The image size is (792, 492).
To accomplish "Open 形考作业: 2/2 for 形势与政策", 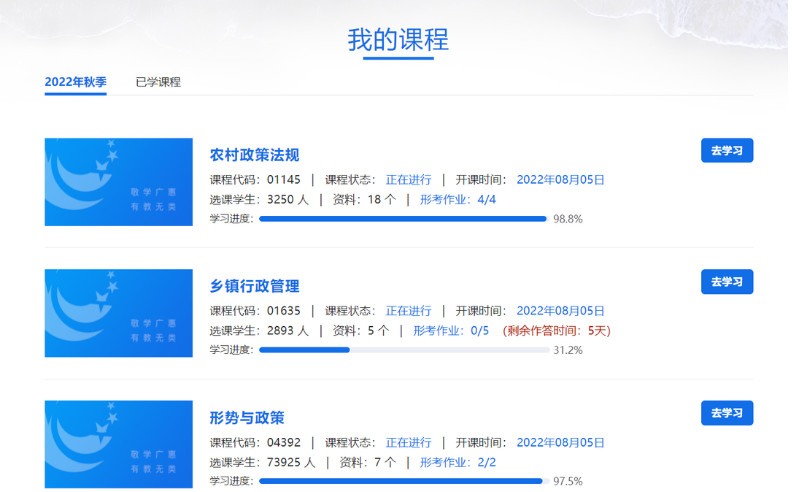I will pos(458,462).
